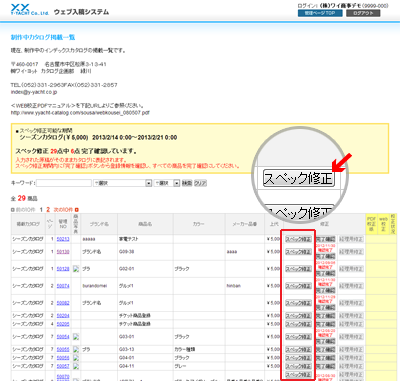Click スペック修正 for item 50130
The width and height of the screenshot is (400, 381).
[298, 252]
